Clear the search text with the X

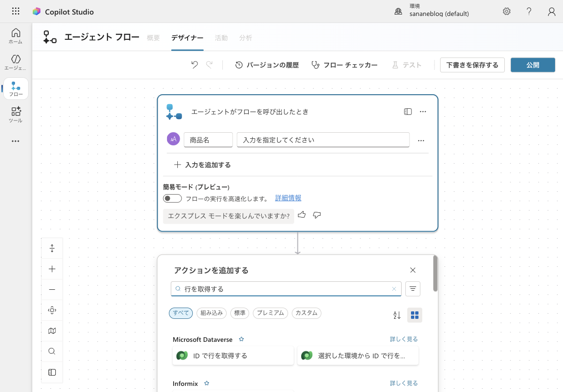click(x=394, y=289)
